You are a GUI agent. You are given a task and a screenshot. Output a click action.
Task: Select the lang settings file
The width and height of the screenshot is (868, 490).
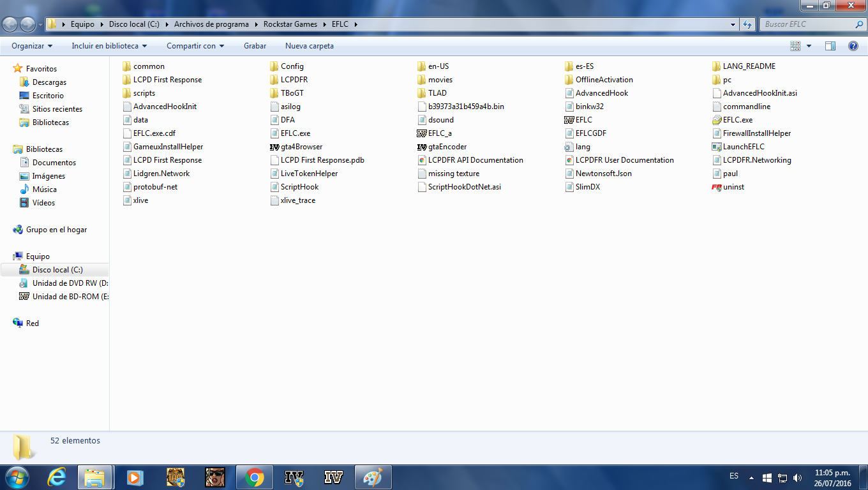click(x=578, y=147)
